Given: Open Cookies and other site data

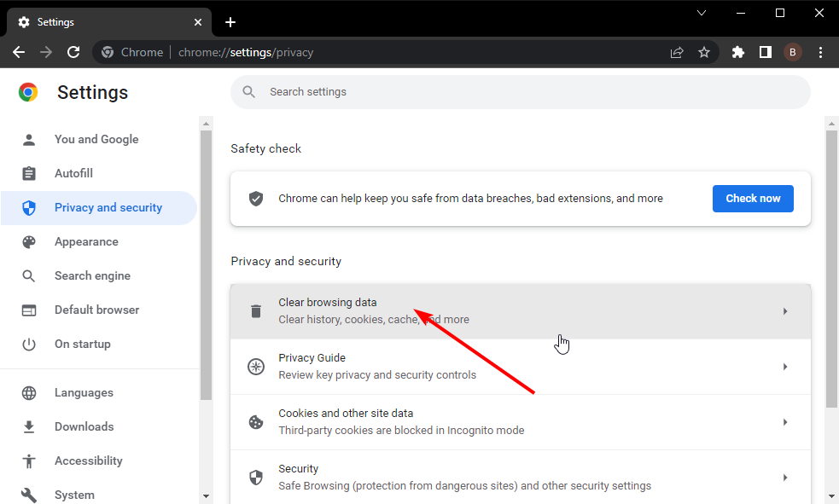Looking at the screenshot, I should click(x=521, y=422).
